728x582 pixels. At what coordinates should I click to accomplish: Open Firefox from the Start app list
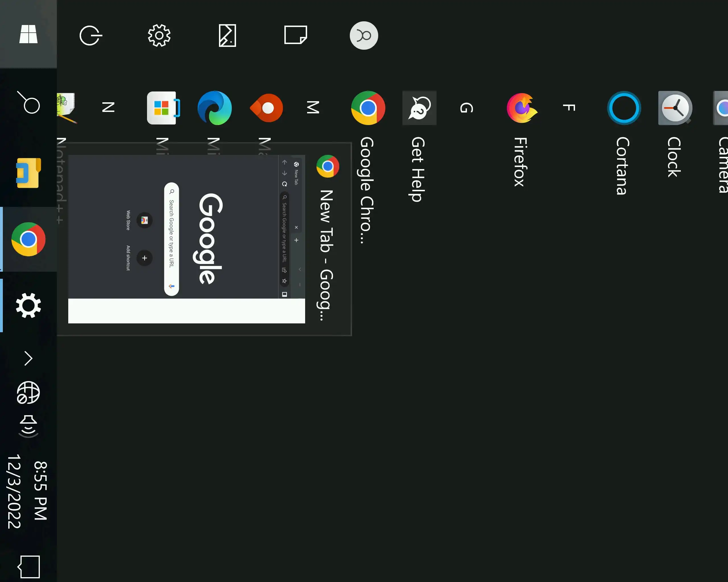click(522, 108)
